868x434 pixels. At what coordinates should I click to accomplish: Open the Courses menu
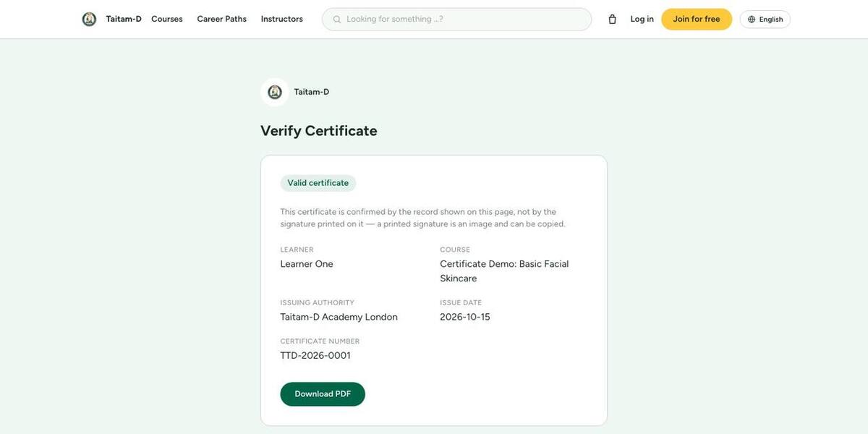point(167,20)
